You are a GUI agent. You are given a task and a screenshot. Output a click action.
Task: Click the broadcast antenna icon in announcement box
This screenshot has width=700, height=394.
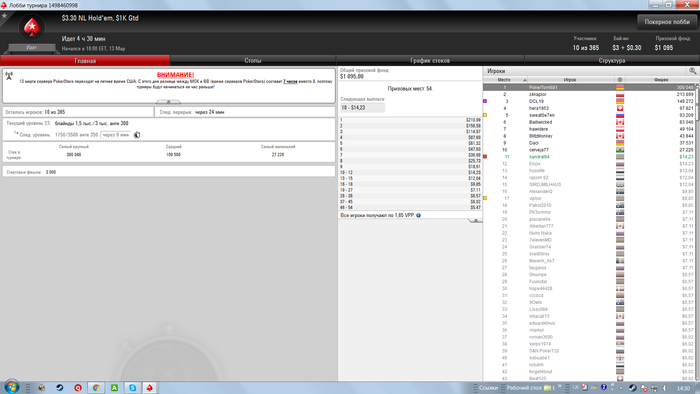[9, 76]
